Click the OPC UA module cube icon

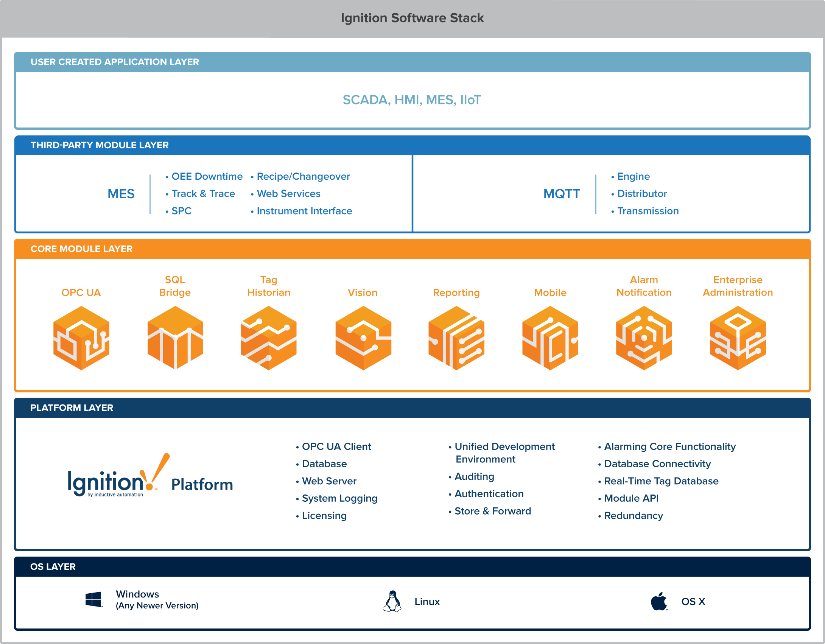tap(81, 338)
